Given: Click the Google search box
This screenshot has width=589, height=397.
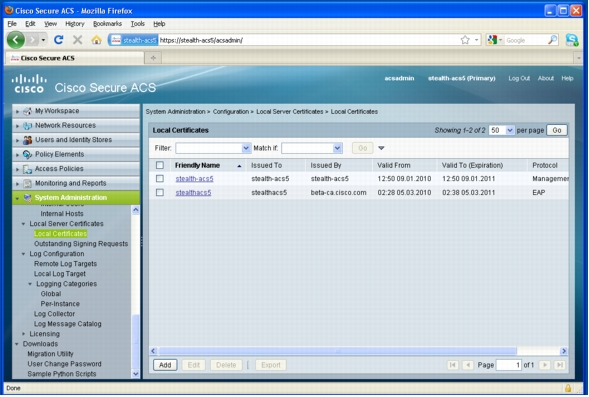Looking at the screenshot, I should 526,40.
